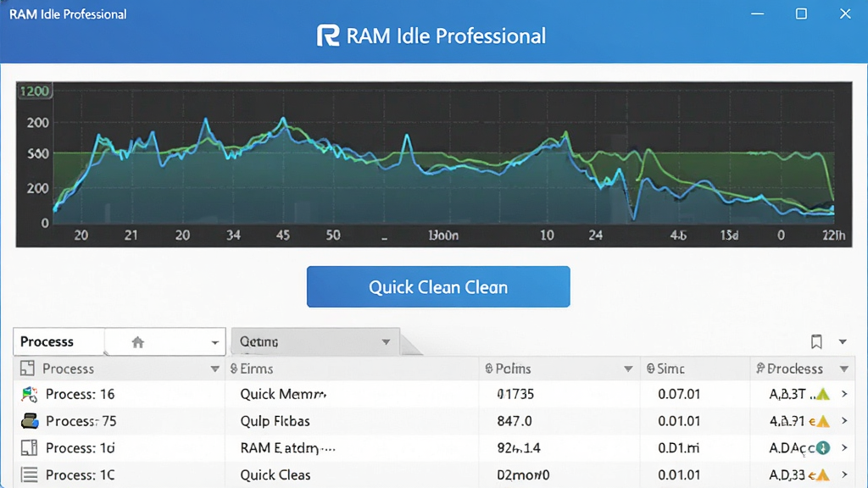Select the Process: 1d row label
The height and width of the screenshot is (488, 868).
80,447
